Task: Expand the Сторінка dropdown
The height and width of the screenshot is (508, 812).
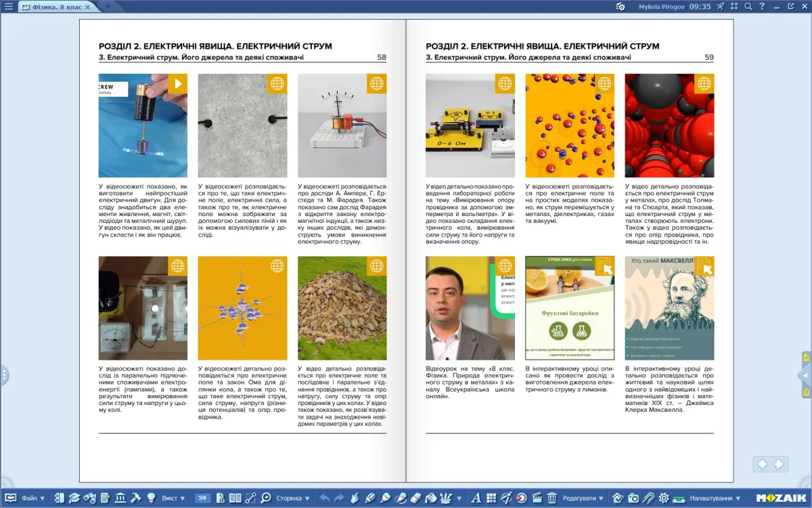Action: 293,498
